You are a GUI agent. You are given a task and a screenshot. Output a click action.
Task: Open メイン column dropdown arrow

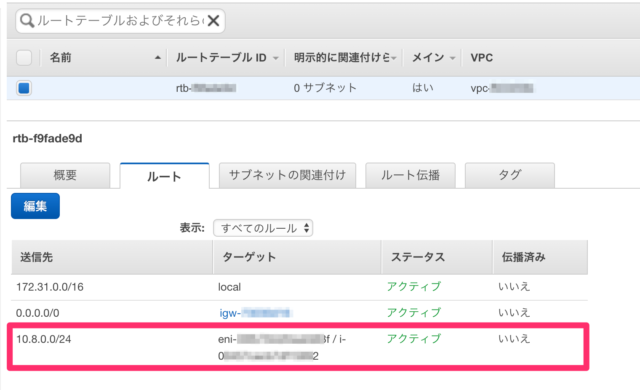[452, 58]
